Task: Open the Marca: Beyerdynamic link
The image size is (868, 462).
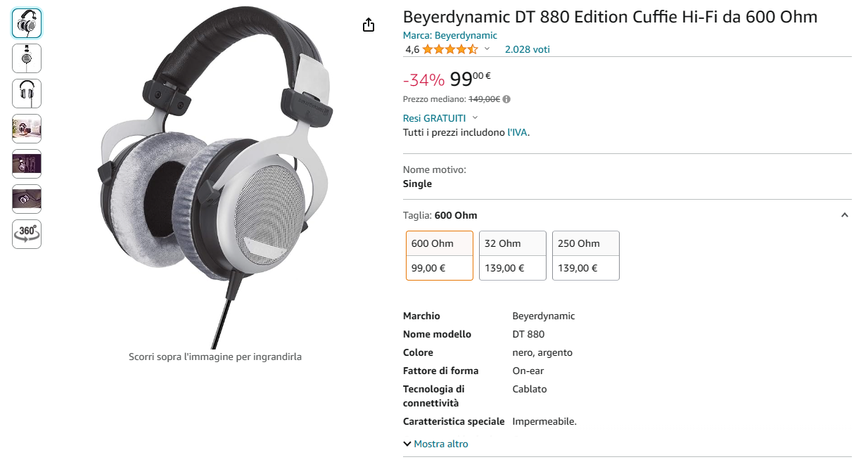Action: [x=450, y=35]
